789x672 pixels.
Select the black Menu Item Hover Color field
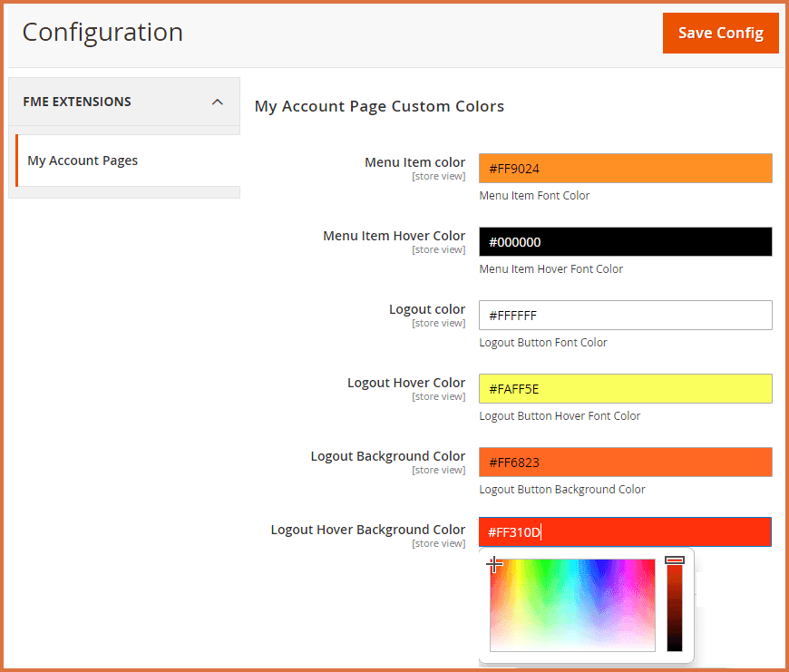tap(625, 242)
